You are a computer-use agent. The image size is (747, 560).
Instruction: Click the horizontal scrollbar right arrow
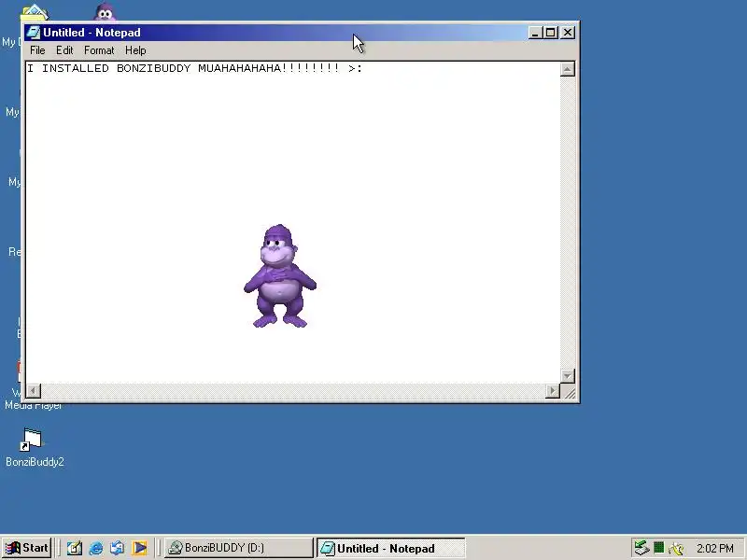[552, 391]
